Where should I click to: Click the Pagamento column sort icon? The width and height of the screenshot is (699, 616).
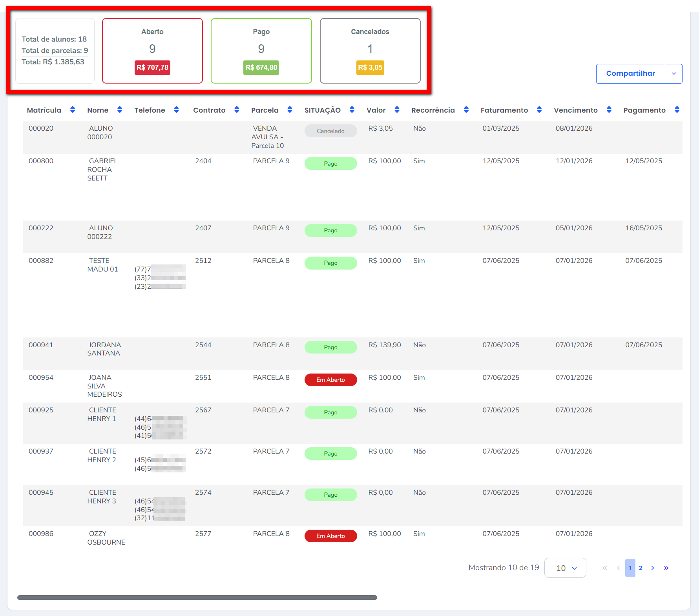coord(677,110)
